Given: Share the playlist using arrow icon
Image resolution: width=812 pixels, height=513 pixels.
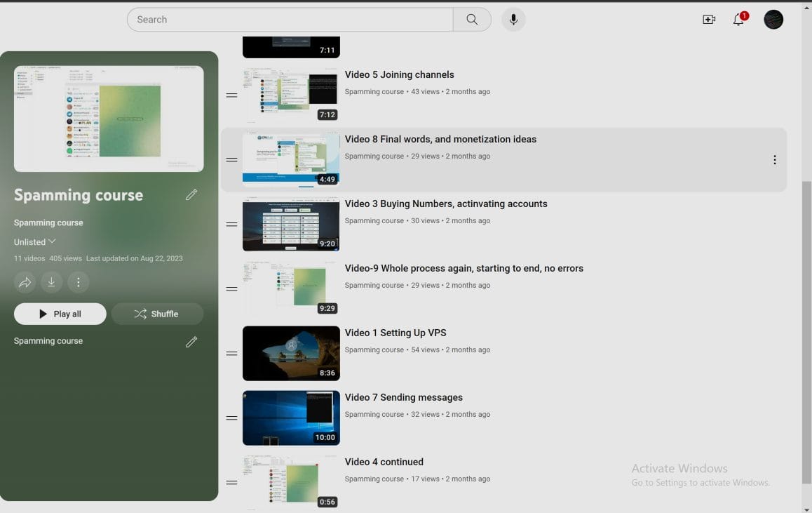Looking at the screenshot, I should click(x=25, y=282).
